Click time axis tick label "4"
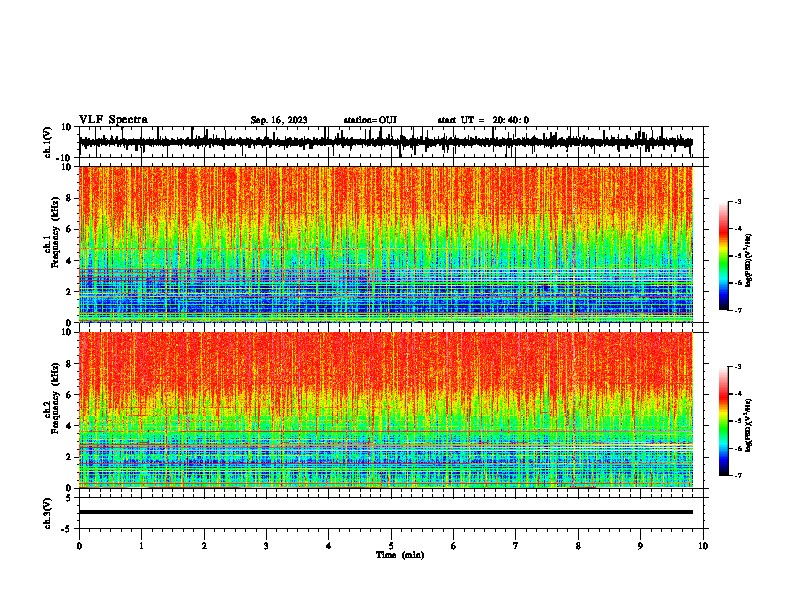The width and height of the screenshot is (792, 612). coord(329,546)
